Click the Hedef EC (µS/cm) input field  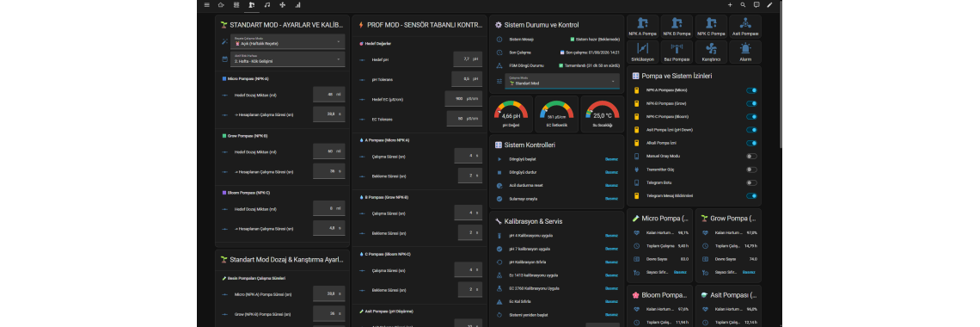coord(463,99)
